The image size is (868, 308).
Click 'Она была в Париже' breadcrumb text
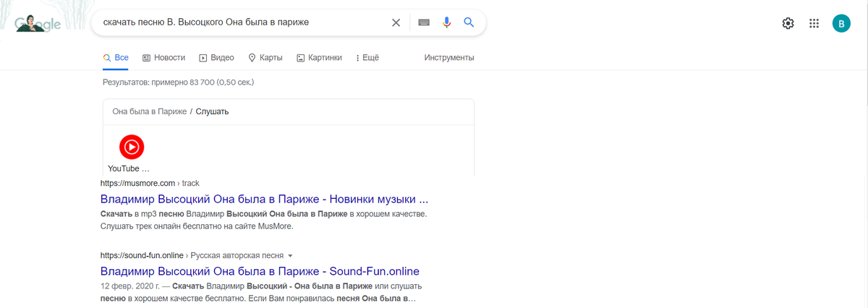150,112
